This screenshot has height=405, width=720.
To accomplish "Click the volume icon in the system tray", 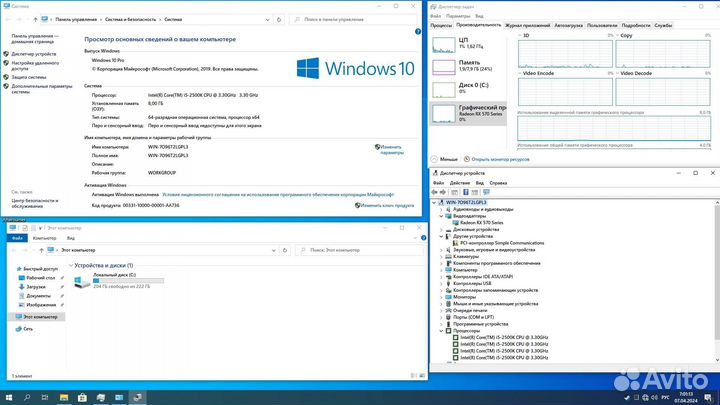I will pos(654,397).
